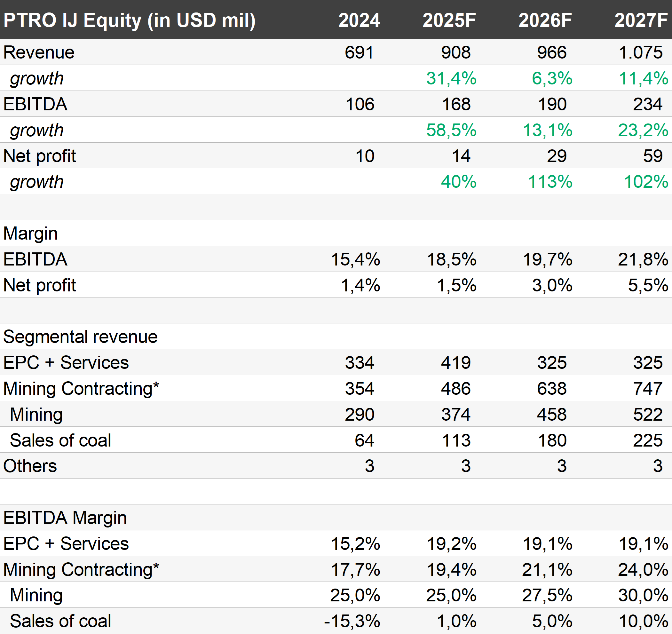Click the 2027F net profit margin 5,5%

click(648, 285)
